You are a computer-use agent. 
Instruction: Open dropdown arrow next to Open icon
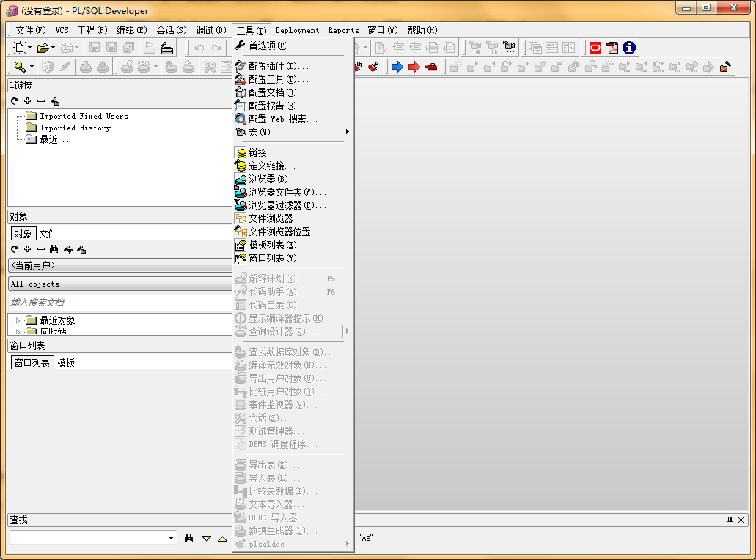coord(53,48)
